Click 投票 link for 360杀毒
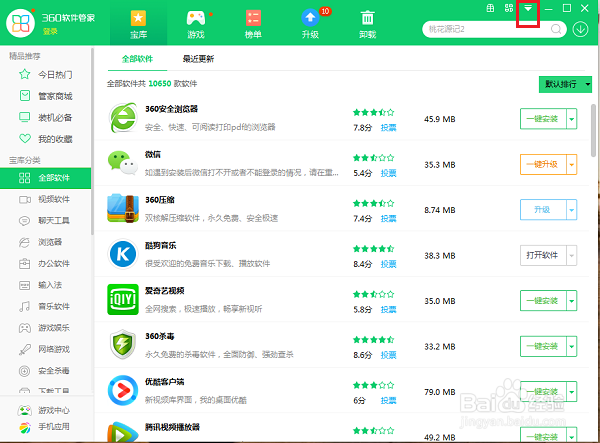Image resolution: width=600 pixels, height=443 pixels. [x=388, y=355]
